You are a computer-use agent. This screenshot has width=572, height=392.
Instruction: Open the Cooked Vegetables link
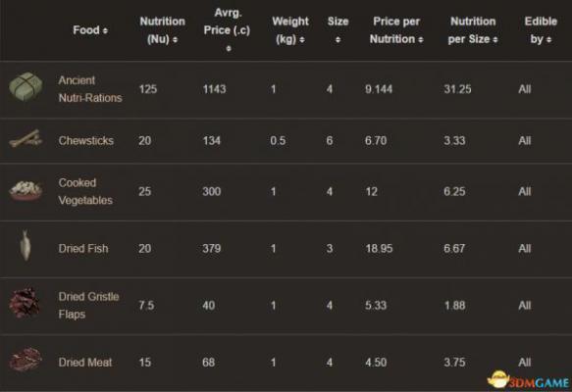[85, 191]
